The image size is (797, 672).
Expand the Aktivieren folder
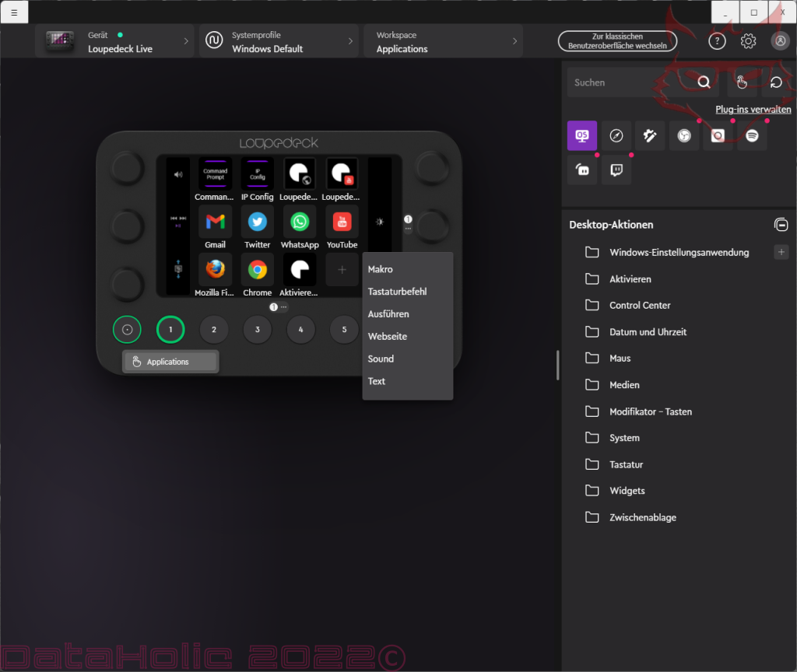pos(618,279)
